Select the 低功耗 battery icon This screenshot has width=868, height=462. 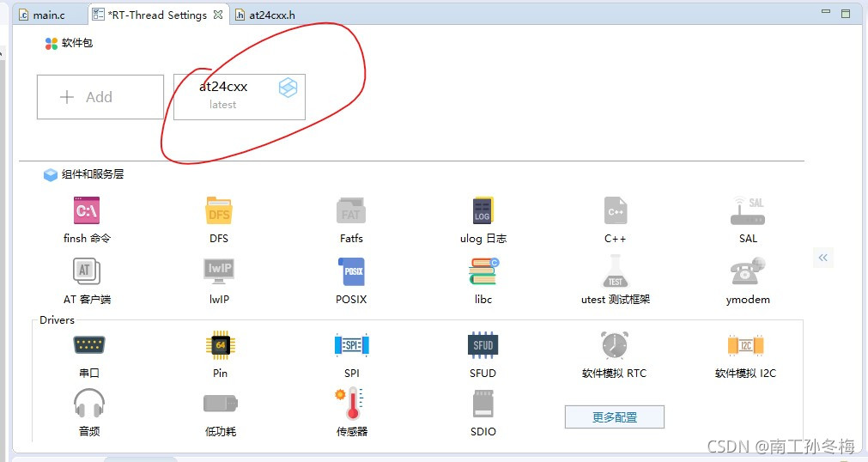221,404
